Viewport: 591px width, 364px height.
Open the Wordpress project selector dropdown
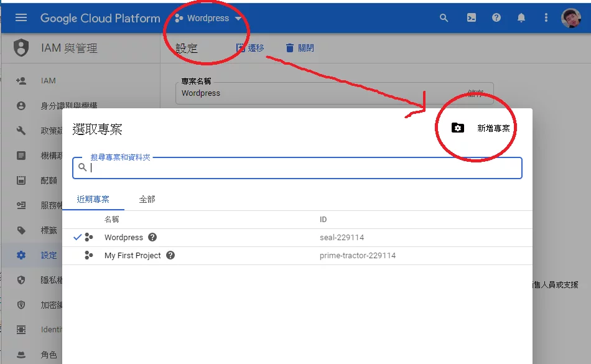click(x=208, y=18)
